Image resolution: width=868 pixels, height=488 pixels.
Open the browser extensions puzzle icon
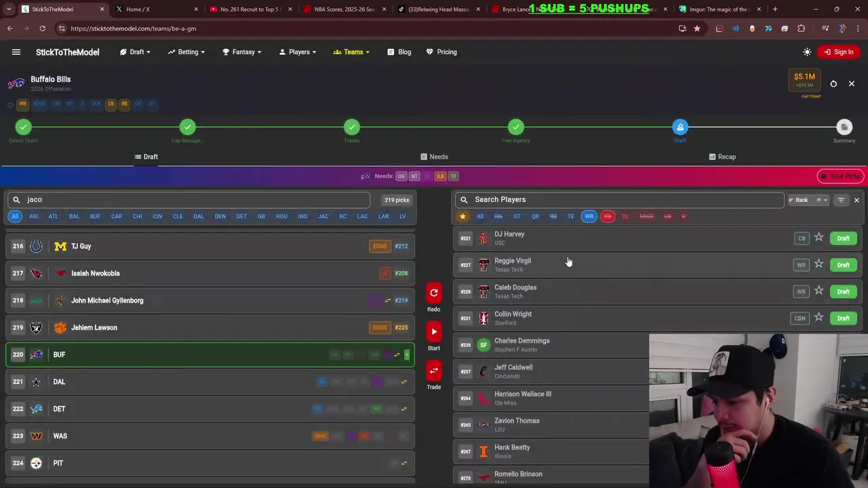click(x=802, y=28)
